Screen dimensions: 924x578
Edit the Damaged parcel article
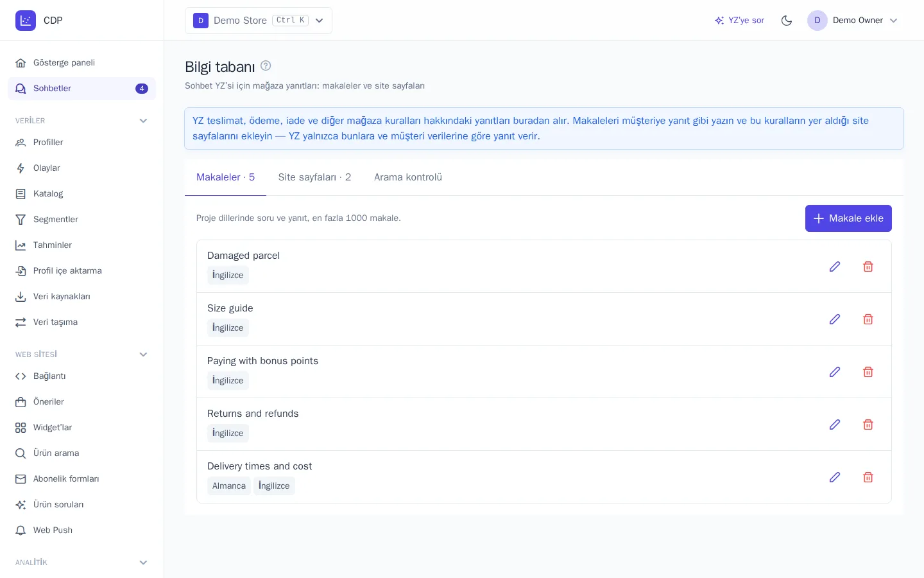pos(835,267)
